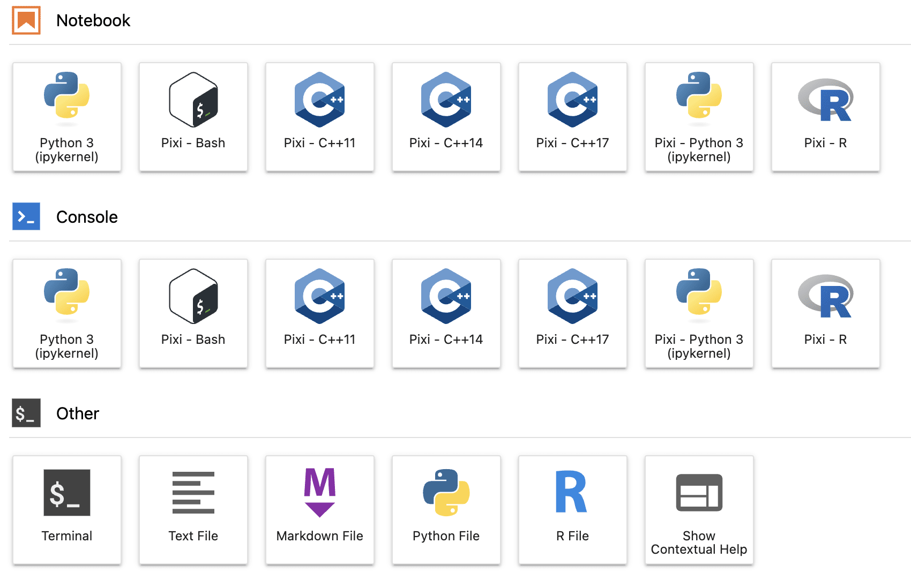The height and width of the screenshot is (588, 911).
Task: Launch a Pixi - C++11 console
Action: click(x=320, y=313)
